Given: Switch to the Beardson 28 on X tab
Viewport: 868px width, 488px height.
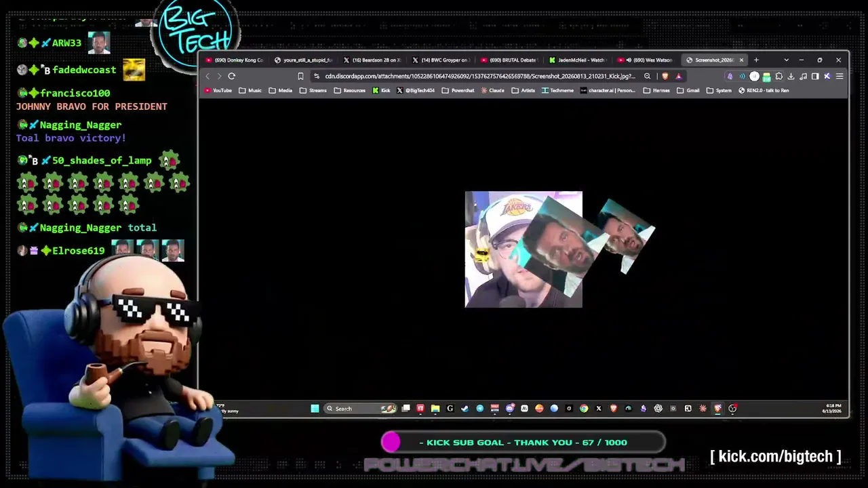Looking at the screenshot, I should (x=372, y=60).
